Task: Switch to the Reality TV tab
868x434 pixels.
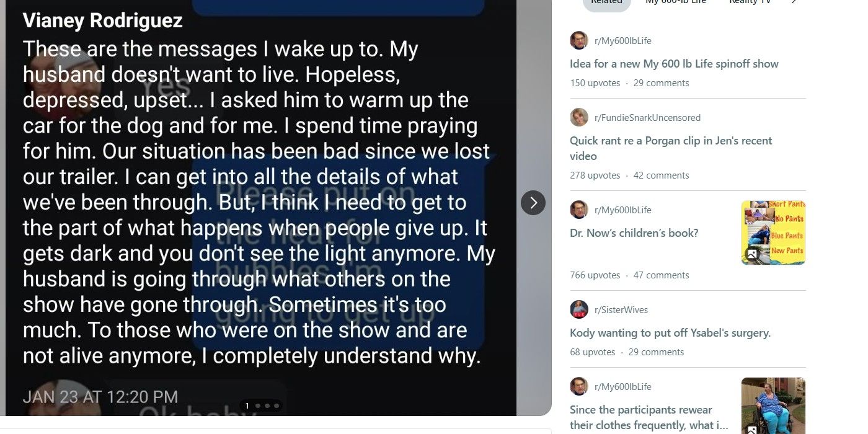Action: (x=750, y=2)
